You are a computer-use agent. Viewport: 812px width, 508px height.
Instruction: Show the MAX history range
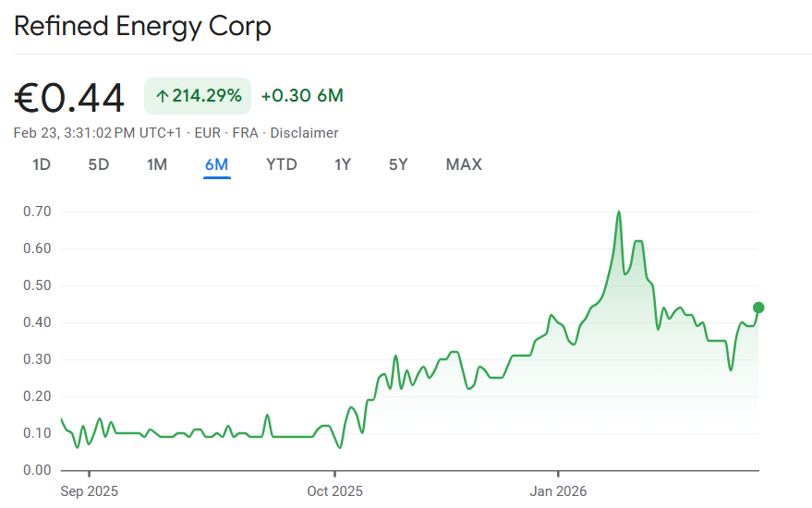pyautogui.click(x=464, y=165)
